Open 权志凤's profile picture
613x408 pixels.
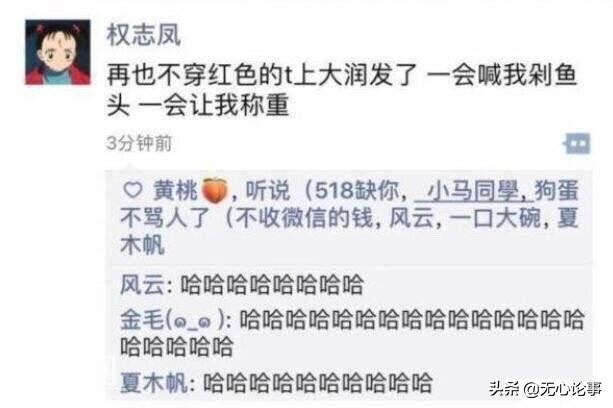click(58, 52)
